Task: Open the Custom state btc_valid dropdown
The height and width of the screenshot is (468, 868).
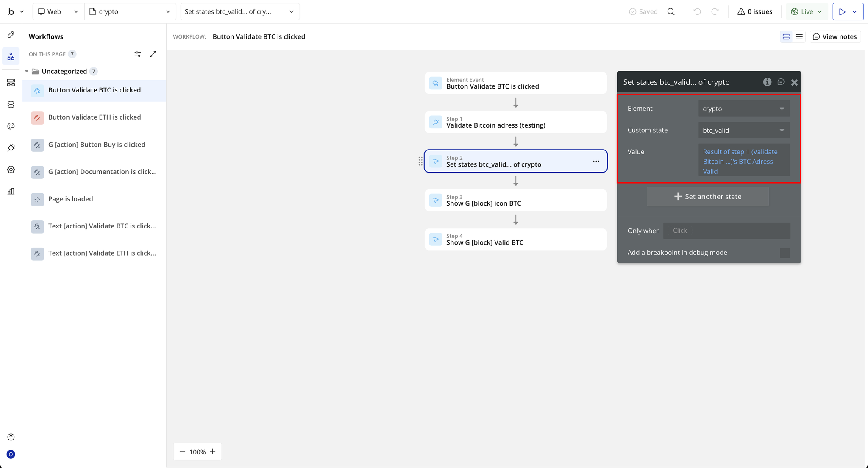Action: 743,130
